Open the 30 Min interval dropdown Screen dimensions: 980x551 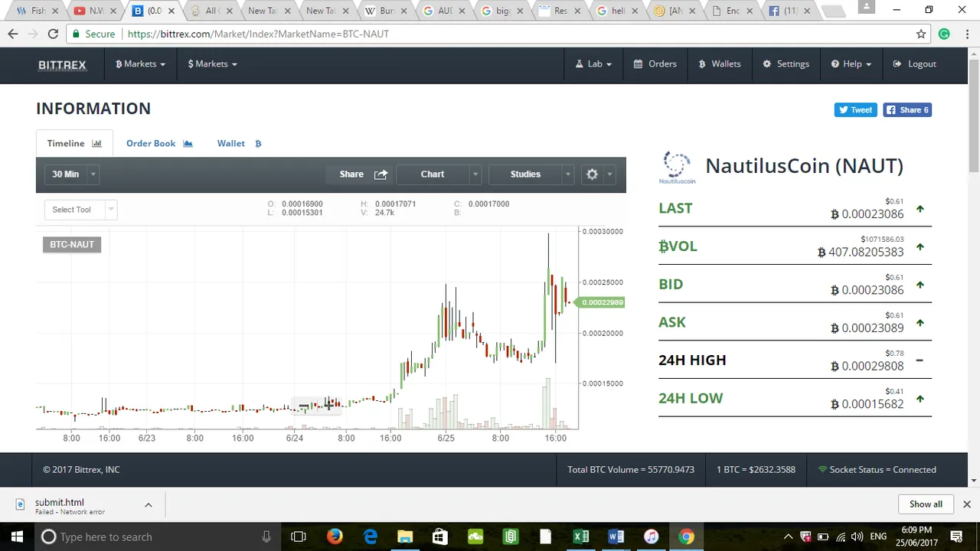(x=73, y=174)
